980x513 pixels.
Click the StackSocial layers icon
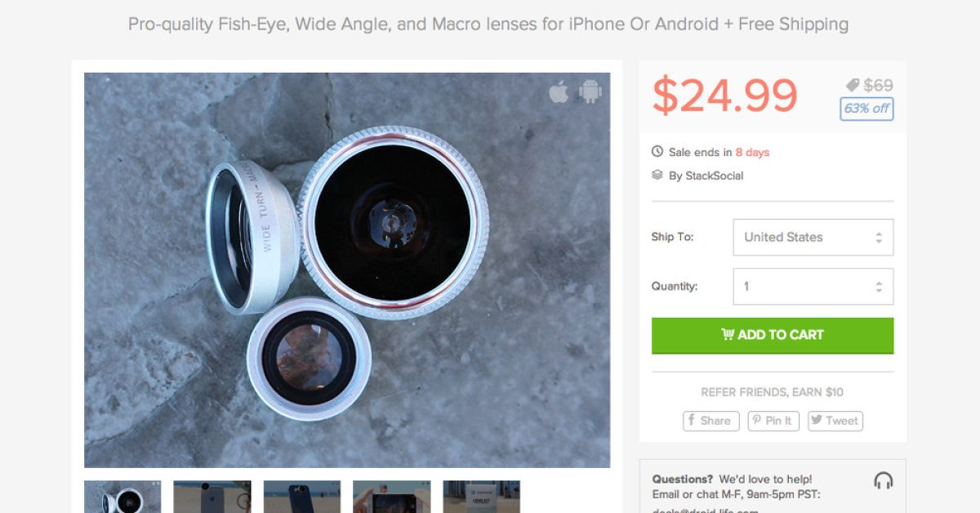(657, 175)
